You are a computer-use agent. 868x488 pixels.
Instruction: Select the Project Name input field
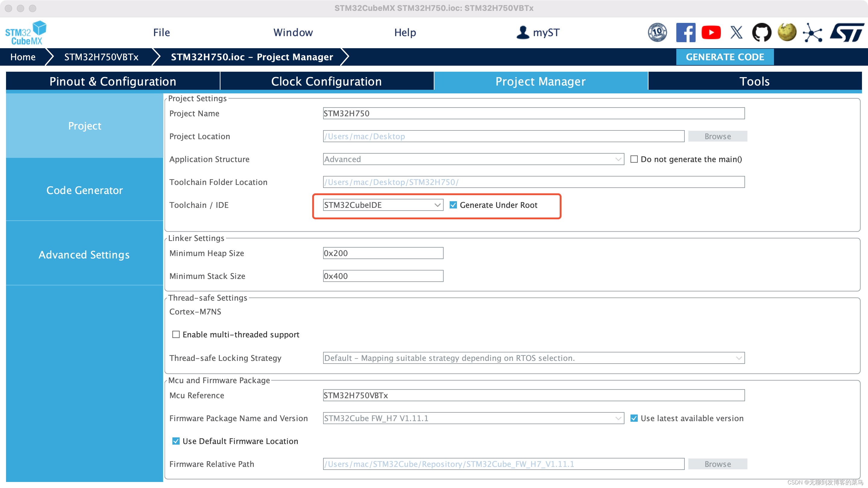point(532,113)
